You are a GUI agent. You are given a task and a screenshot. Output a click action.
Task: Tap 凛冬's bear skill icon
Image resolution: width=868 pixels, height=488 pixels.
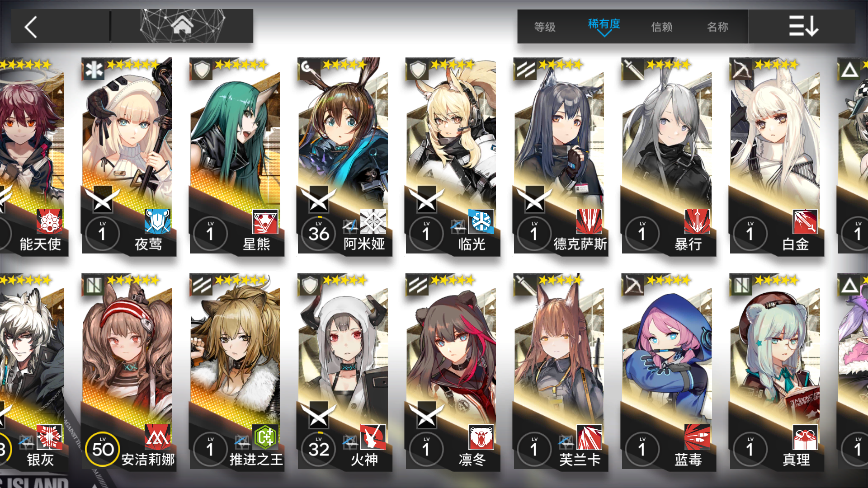tap(481, 437)
